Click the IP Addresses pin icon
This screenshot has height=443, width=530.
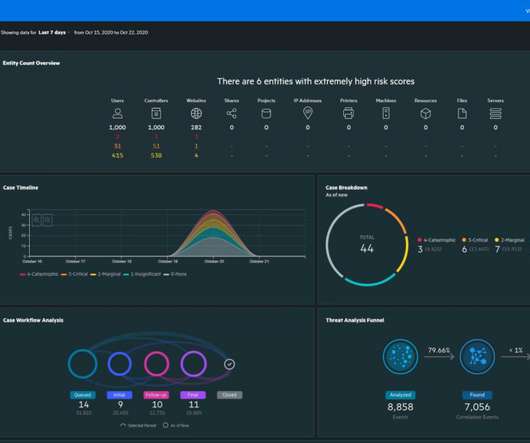pos(308,113)
